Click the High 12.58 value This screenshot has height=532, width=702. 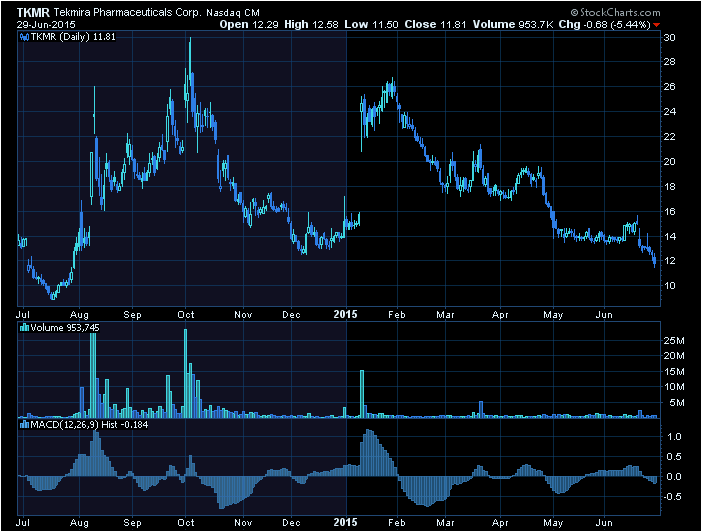(311, 25)
